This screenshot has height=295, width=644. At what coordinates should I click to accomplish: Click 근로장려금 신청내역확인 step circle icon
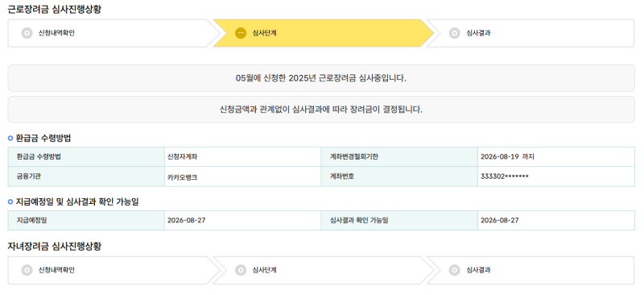click(27, 33)
